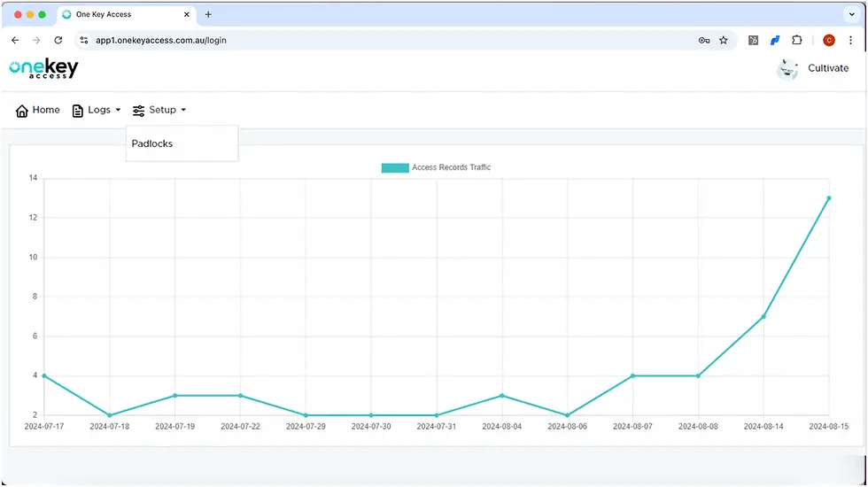Click the 2024-07-19 data point
868x487 pixels.
coord(175,396)
